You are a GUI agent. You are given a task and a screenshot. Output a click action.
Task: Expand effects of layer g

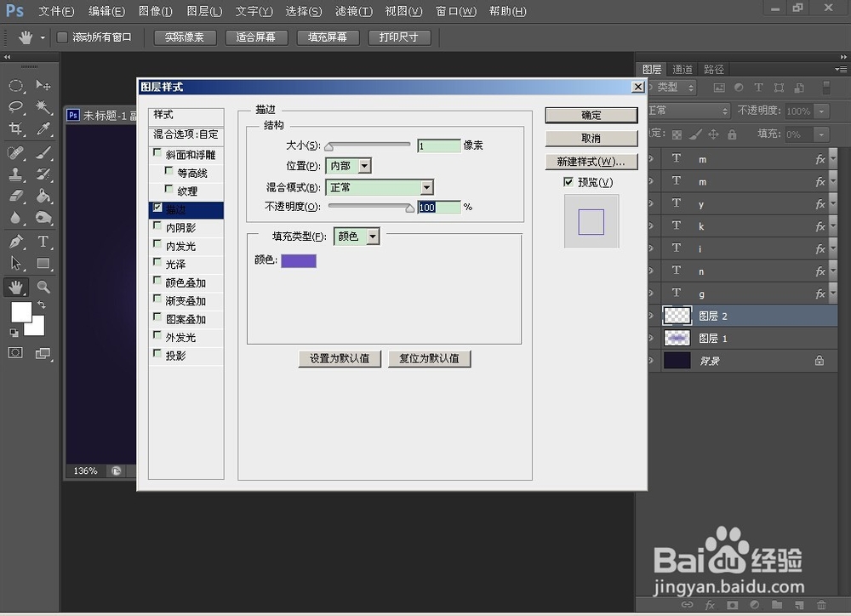click(833, 294)
